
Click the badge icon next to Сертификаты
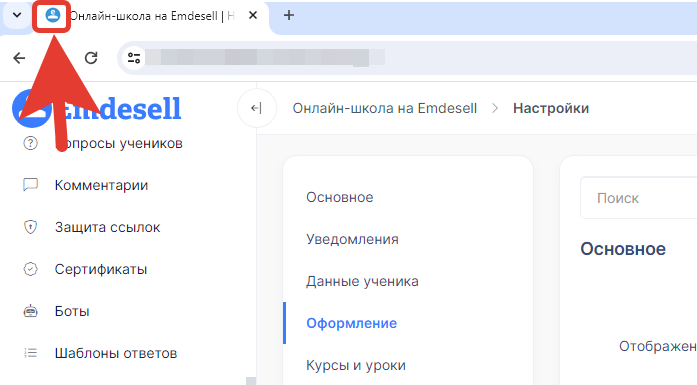click(30, 269)
